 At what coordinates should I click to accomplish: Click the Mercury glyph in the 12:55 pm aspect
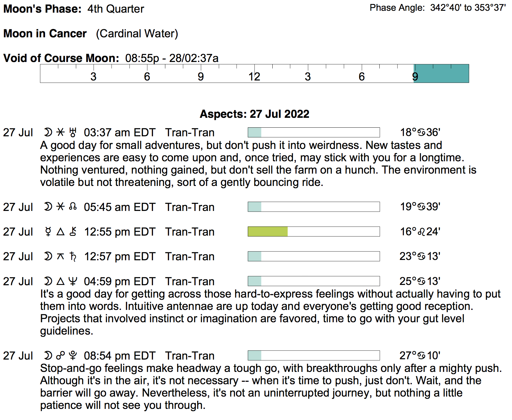[48, 232]
